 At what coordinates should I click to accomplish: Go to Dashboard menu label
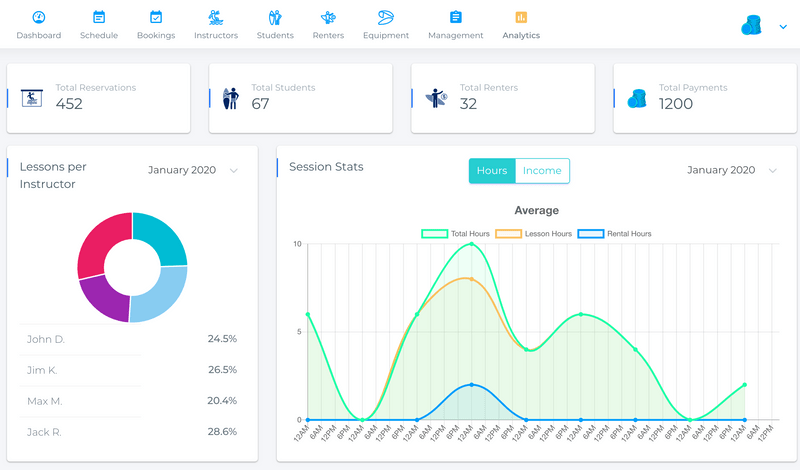(x=39, y=35)
